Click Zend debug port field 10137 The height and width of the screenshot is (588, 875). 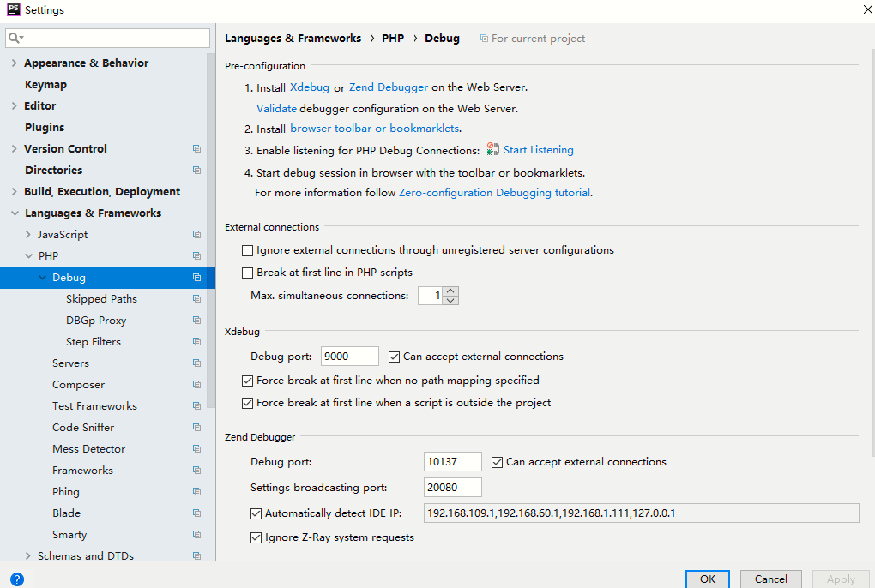(453, 462)
